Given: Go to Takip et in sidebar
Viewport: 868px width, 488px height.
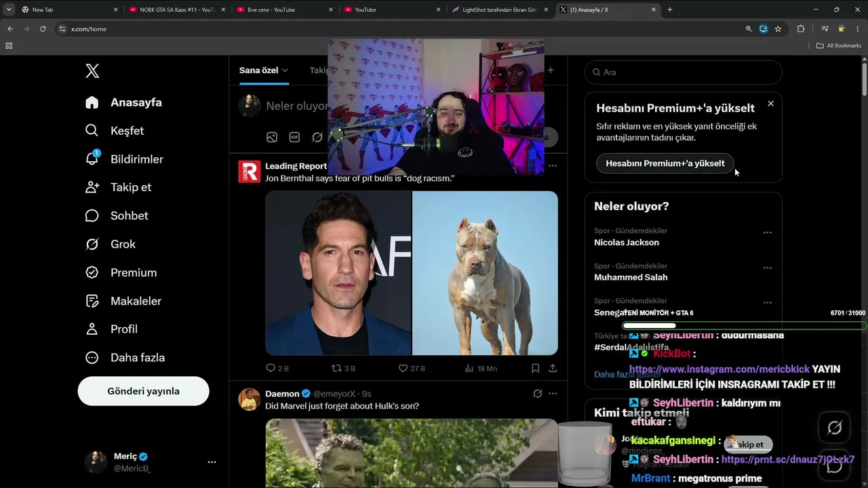Looking at the screenshot, I should pyautogui.click(x=118, y=187).
